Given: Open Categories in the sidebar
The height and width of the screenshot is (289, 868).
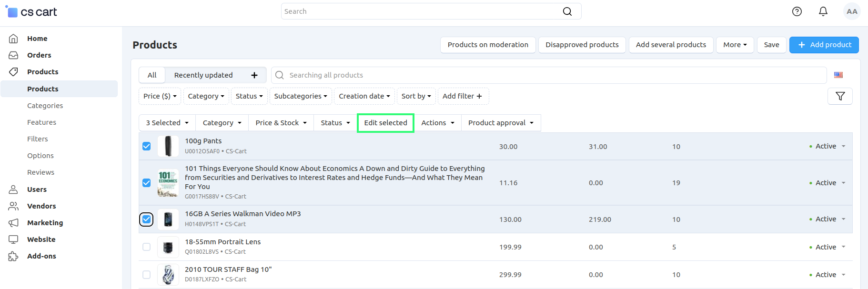Looking at the screenshot, I should [45, 106].
